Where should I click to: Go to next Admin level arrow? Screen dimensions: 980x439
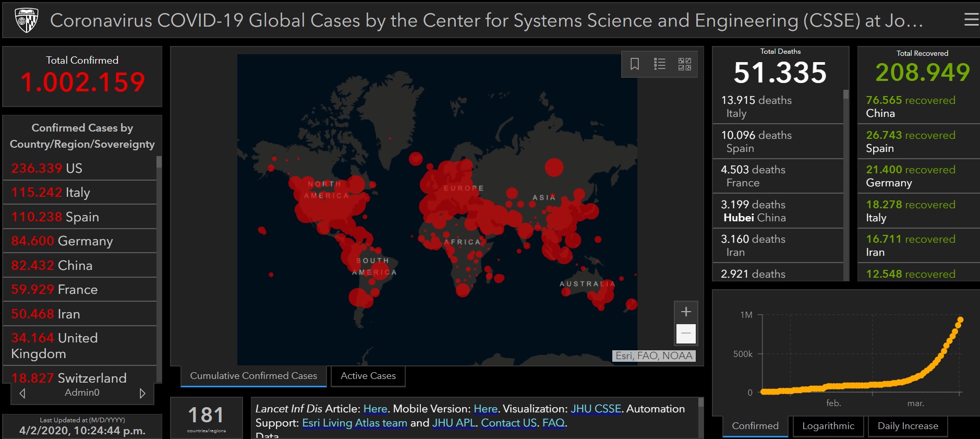coord(142,393)
